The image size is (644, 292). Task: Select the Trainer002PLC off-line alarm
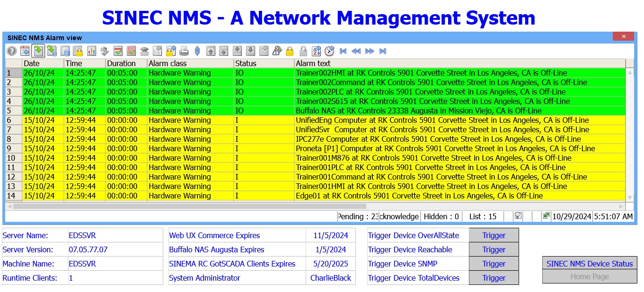pos(316,92)
